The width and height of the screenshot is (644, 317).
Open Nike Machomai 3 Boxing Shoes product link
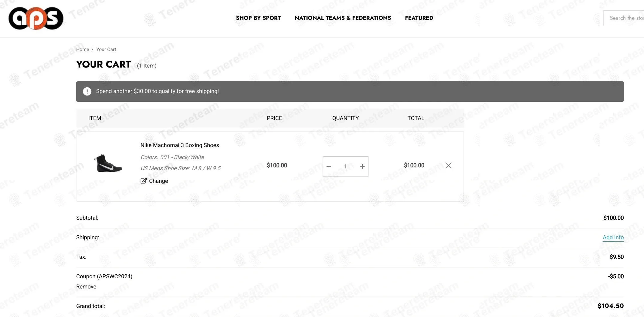180,145
